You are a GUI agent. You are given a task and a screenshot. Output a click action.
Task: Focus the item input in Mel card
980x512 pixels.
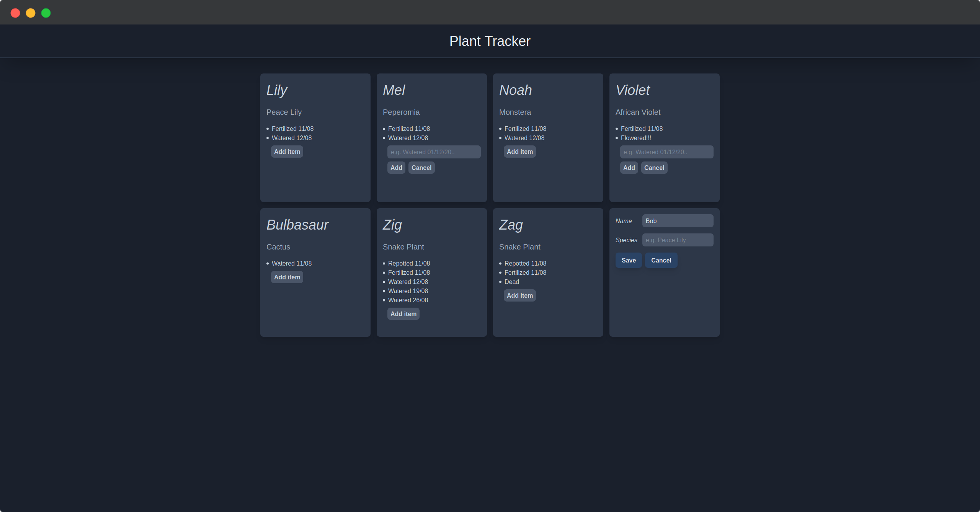(x=434, y=152)
